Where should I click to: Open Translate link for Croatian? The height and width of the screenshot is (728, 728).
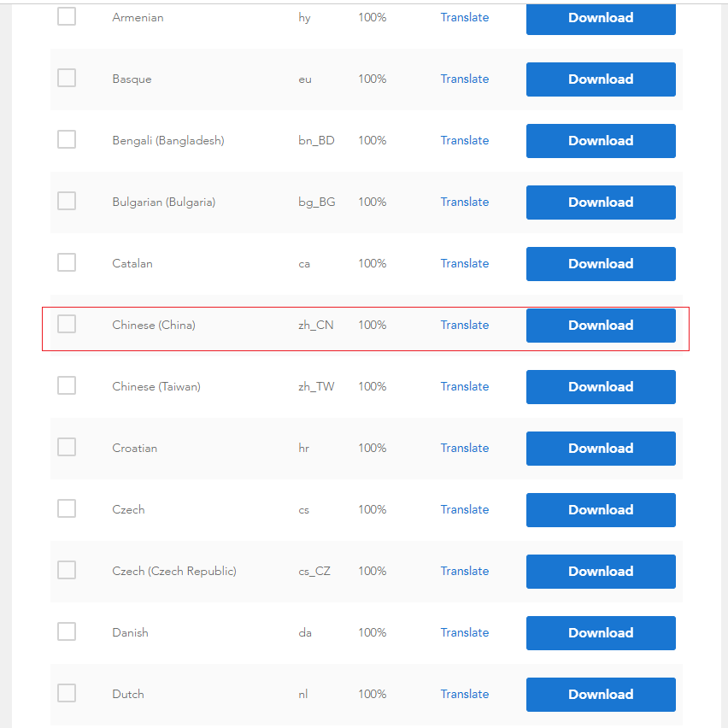point(464,448)
